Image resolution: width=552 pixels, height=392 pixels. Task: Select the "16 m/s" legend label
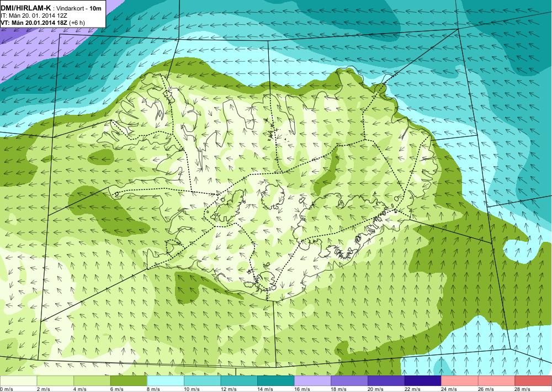tap(302, 389)
